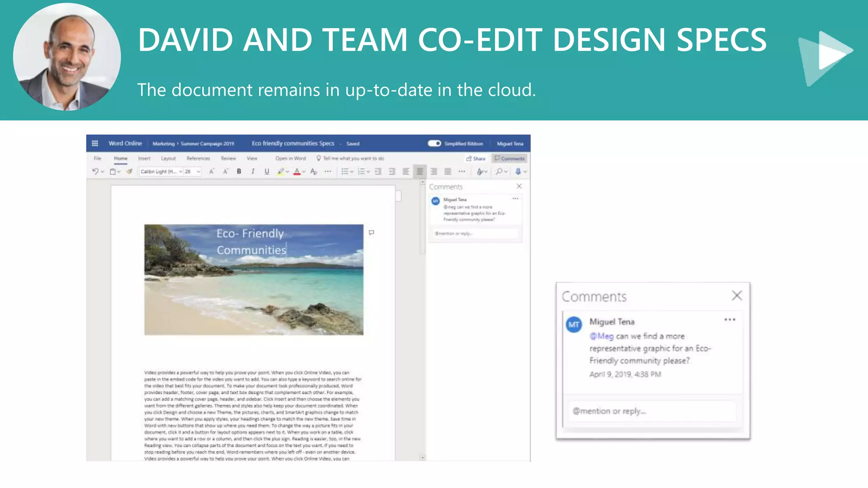This screenshot has width=868, height=488.
Task: Align text to the right
Action: [x=434, y=172]
